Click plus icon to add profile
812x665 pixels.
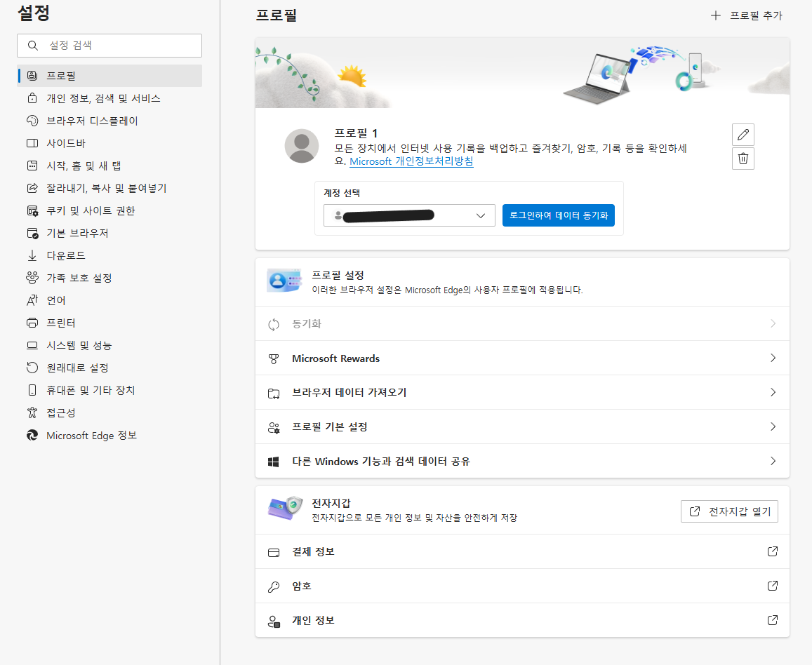coord(716,15)
